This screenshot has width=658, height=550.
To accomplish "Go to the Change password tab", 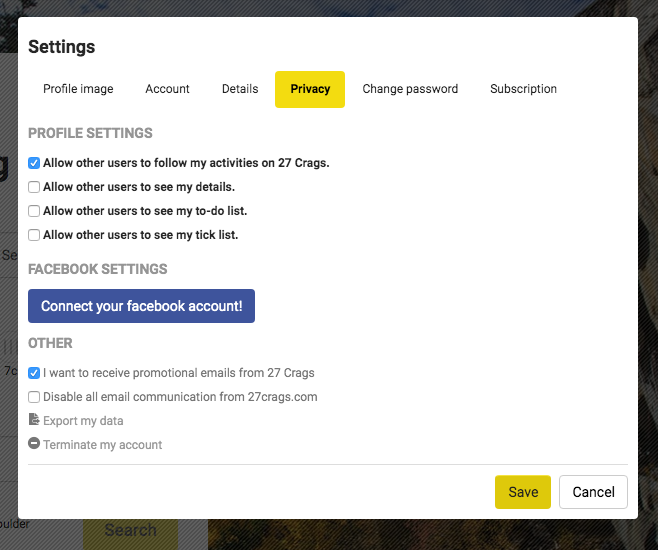I will click(x=410, y=89).
